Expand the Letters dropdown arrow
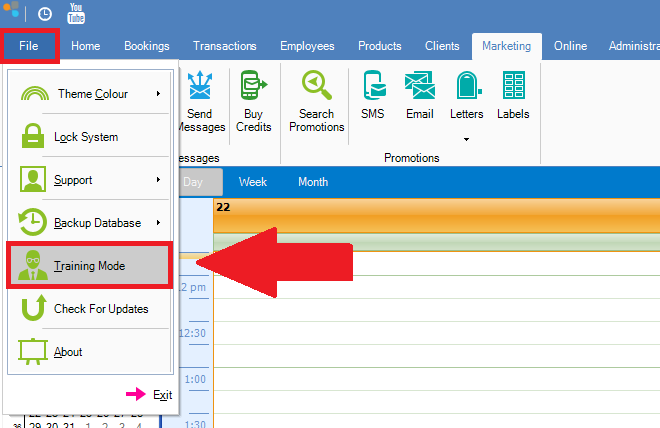The width and height of the screenshot is (660, 428). [466, 139]
